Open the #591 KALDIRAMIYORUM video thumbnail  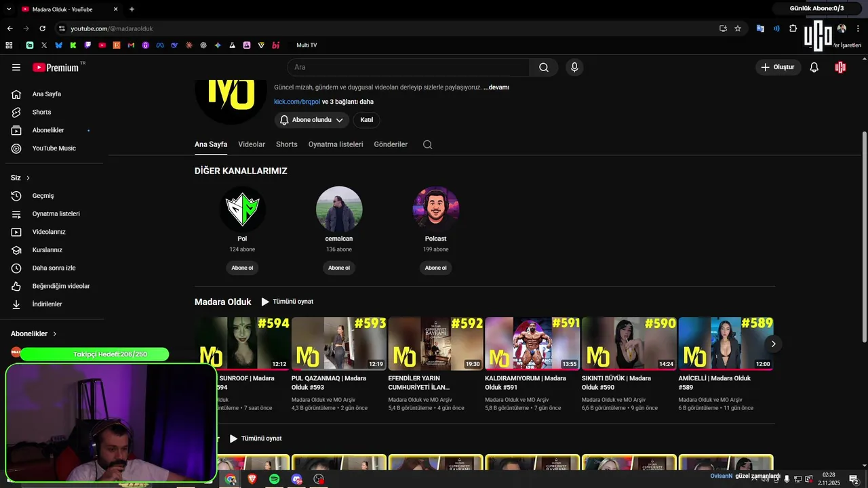532,344
